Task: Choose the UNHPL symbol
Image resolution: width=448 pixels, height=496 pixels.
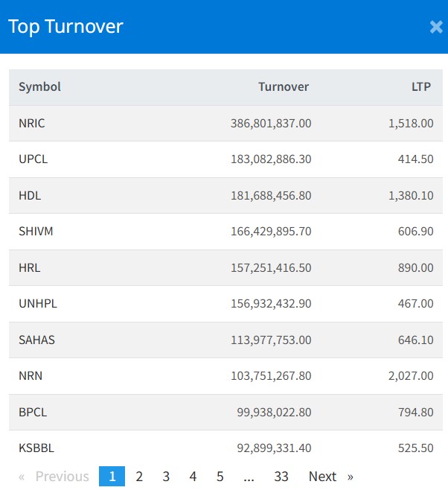Action: tap(38, 304)
